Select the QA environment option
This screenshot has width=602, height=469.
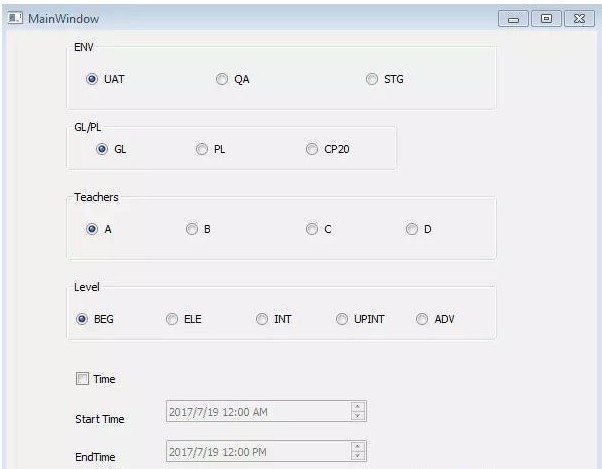coord(222,79)
